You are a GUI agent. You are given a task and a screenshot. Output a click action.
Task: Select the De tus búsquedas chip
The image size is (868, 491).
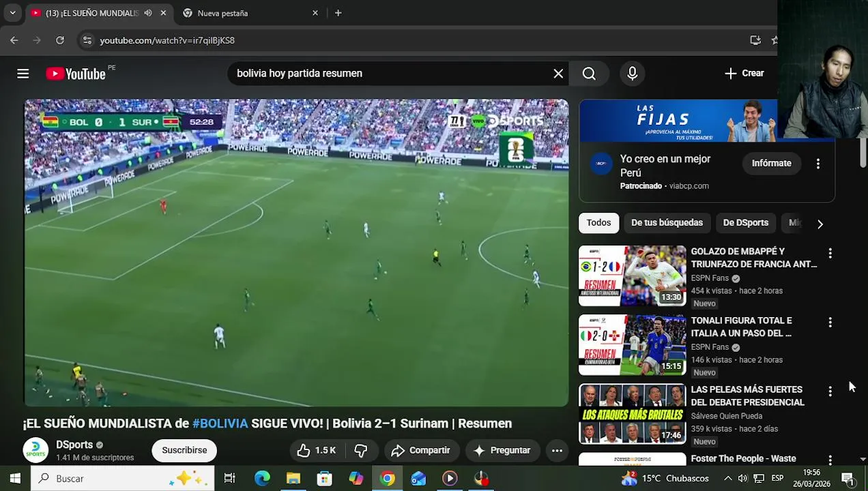click(667, 223)
